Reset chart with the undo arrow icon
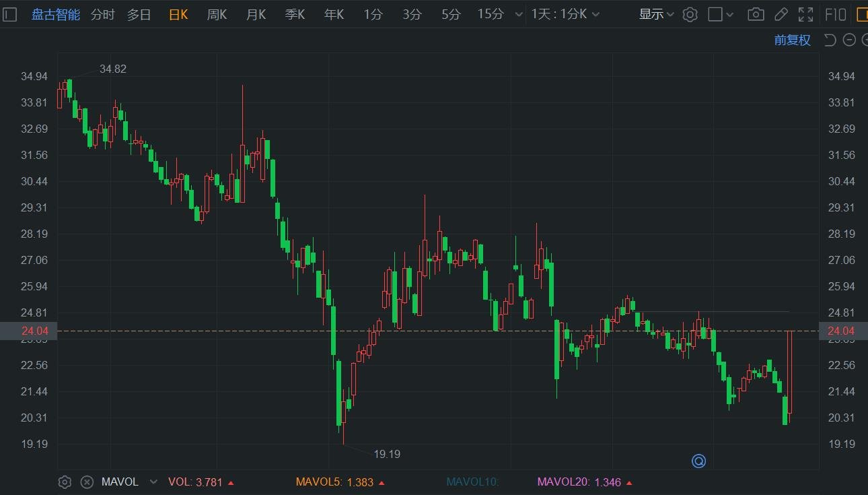 point(830,40)
